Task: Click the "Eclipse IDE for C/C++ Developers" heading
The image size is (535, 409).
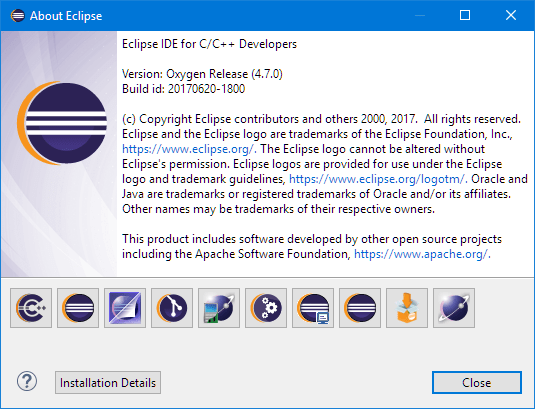Action: 209,44
